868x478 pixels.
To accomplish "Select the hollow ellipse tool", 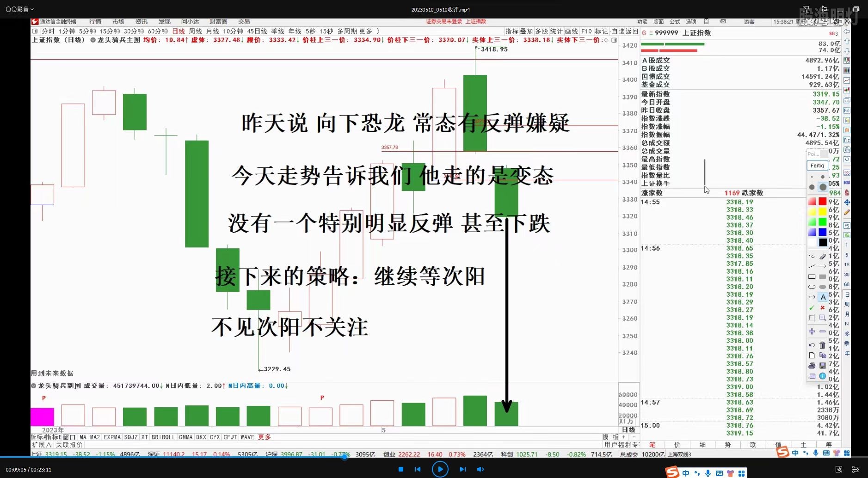I will [812, 287].
